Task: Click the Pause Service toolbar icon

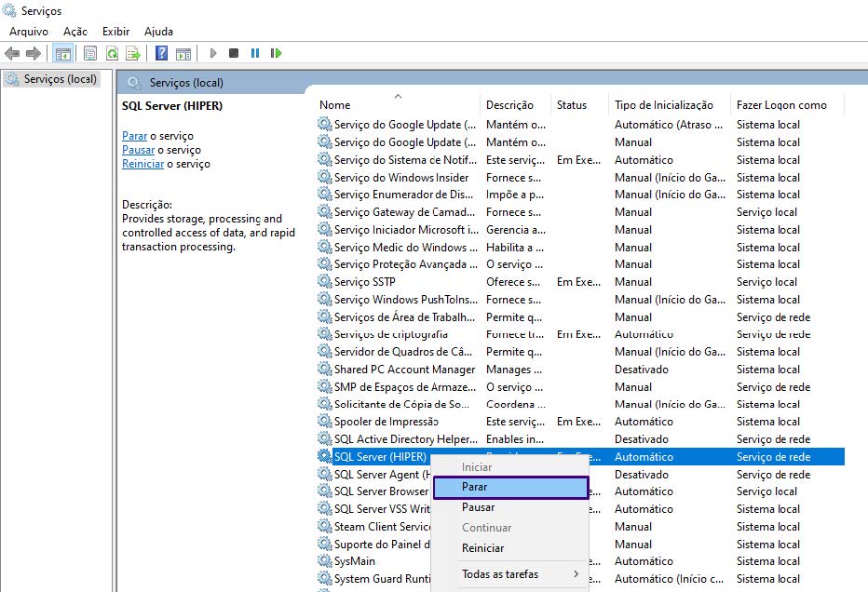Action: pos(255,54)
